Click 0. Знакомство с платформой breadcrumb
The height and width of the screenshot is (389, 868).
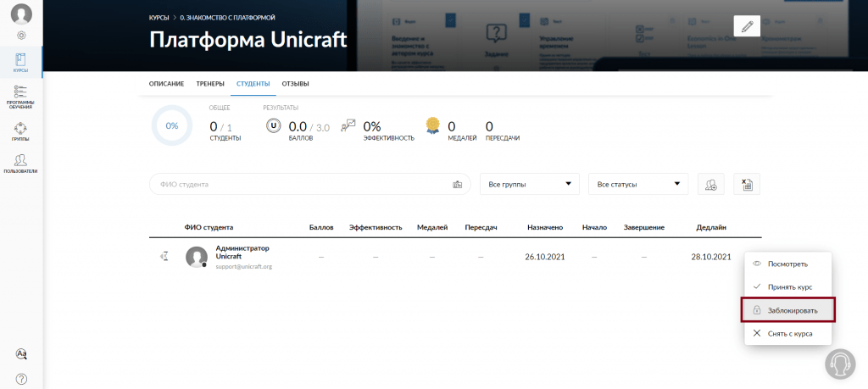227,19
